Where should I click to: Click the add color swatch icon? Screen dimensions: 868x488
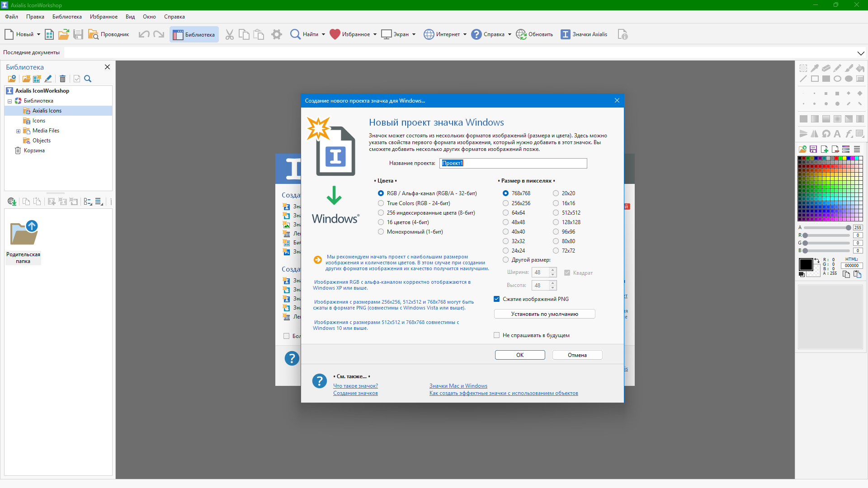coord(824,149)
